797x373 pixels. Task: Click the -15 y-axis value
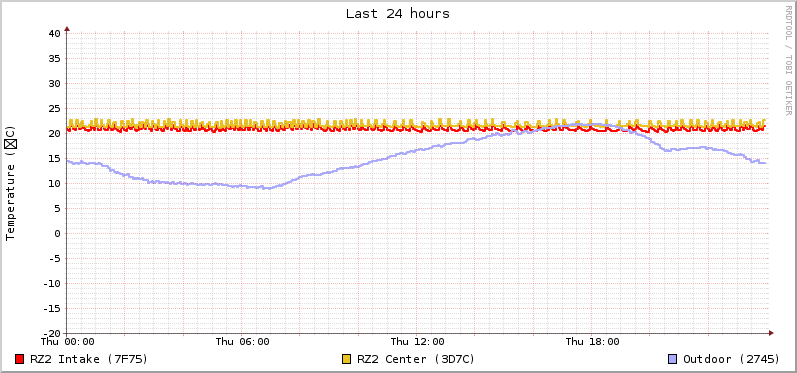[51, 308]
